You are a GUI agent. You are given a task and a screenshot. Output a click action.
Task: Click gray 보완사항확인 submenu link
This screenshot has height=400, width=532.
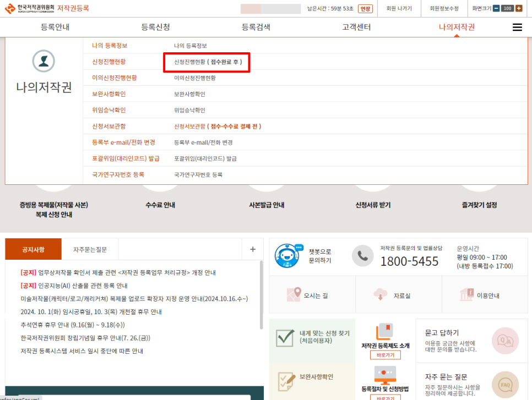189,94
